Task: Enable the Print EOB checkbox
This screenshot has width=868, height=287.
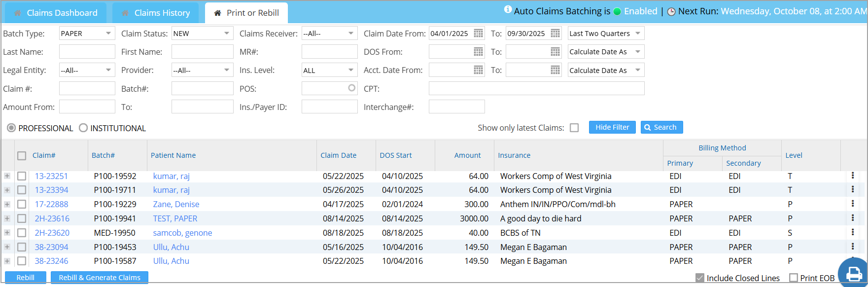Action: pyautogui.click(x=794, y=278)
